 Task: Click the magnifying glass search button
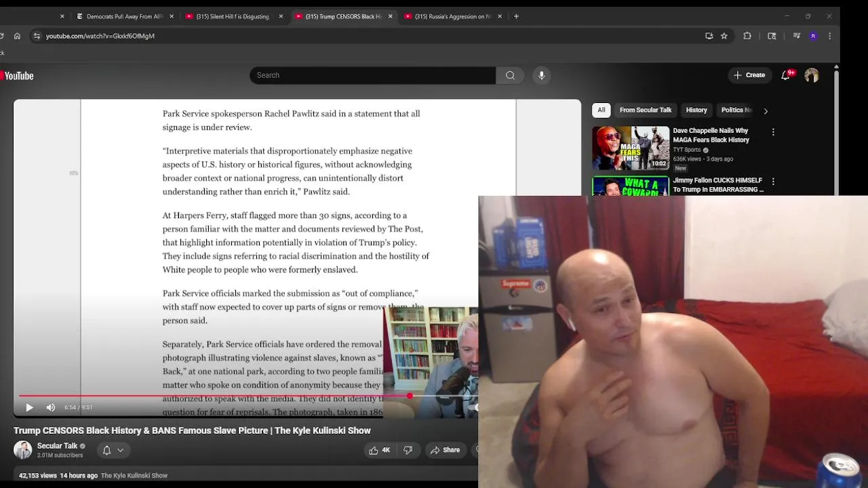(x=510, y=75)
